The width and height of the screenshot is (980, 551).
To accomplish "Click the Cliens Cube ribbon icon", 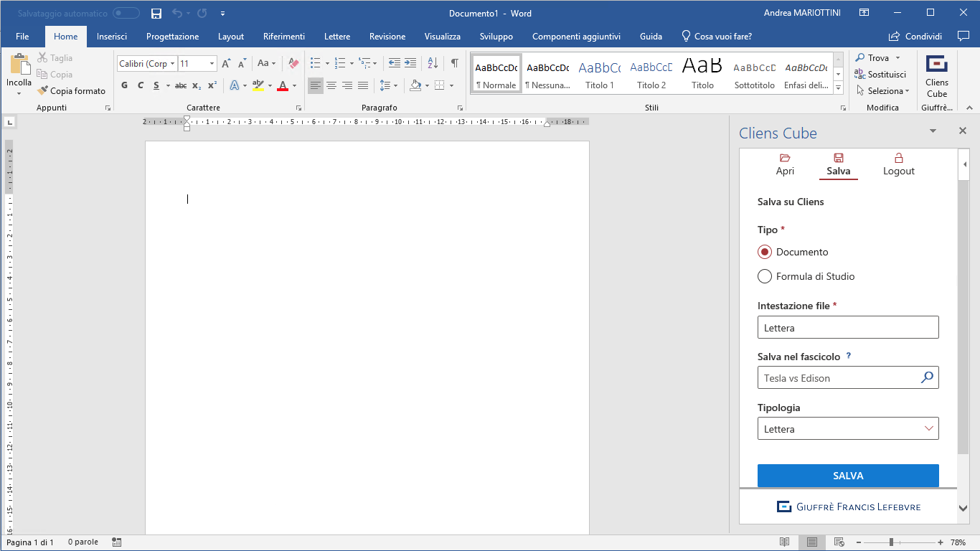I will click(x=936, y=75).
